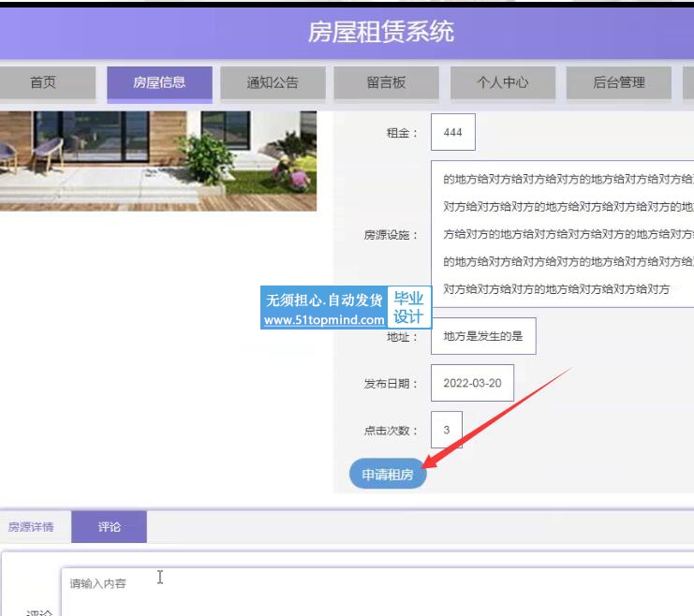Open the 首页 navigation tab
Screen dimensions: 694x616
tap(44, 82)
